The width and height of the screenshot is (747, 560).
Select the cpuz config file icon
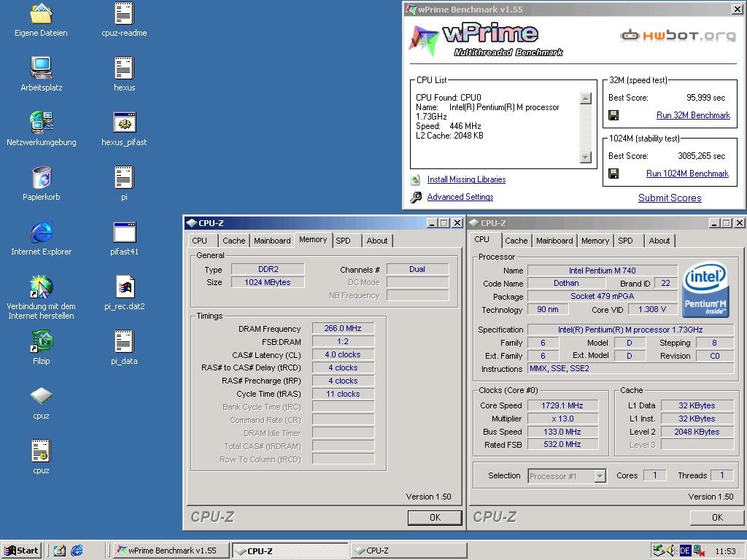[x=41, y=451]
